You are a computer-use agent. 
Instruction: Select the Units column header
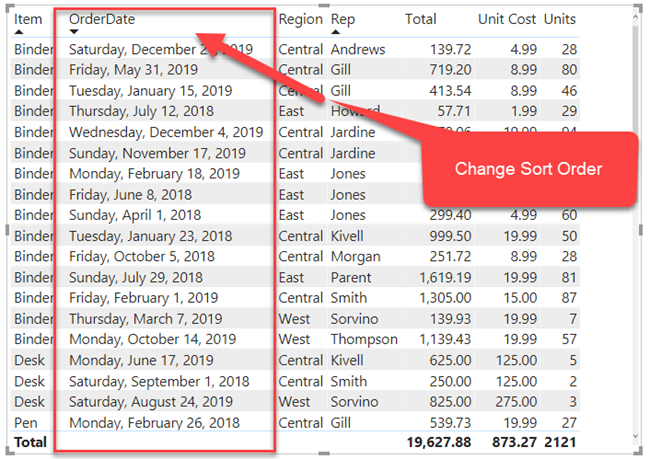[560, 19]
